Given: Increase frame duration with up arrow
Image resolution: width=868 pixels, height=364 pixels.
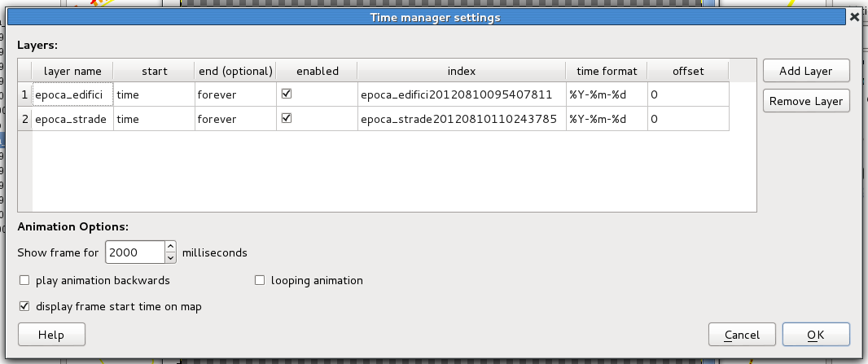Looking at the screenshot, I should (x=170, y=248).
